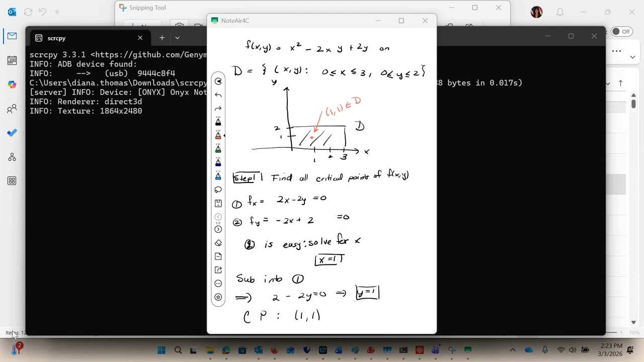
Task: Open Outlook Mail in the left sidebar
Action: [12, 36]
